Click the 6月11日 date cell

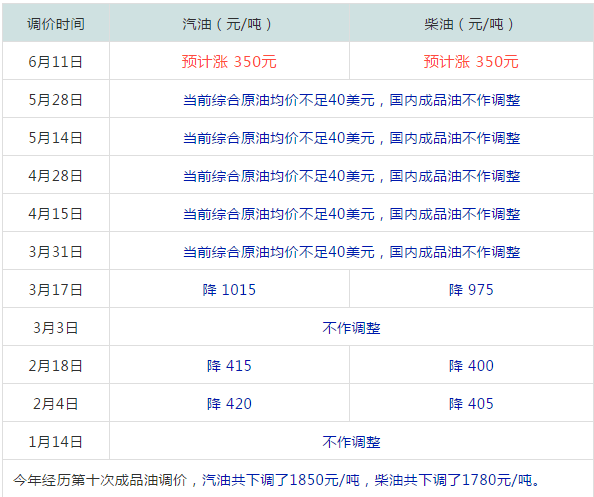pyautogui.click(x=56, y=61)
